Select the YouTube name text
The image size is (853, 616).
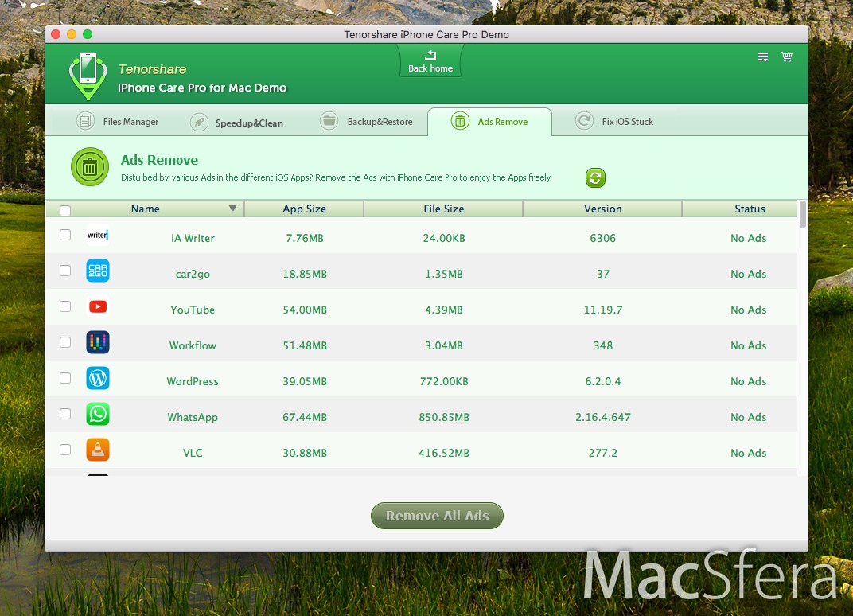[193, 310]
